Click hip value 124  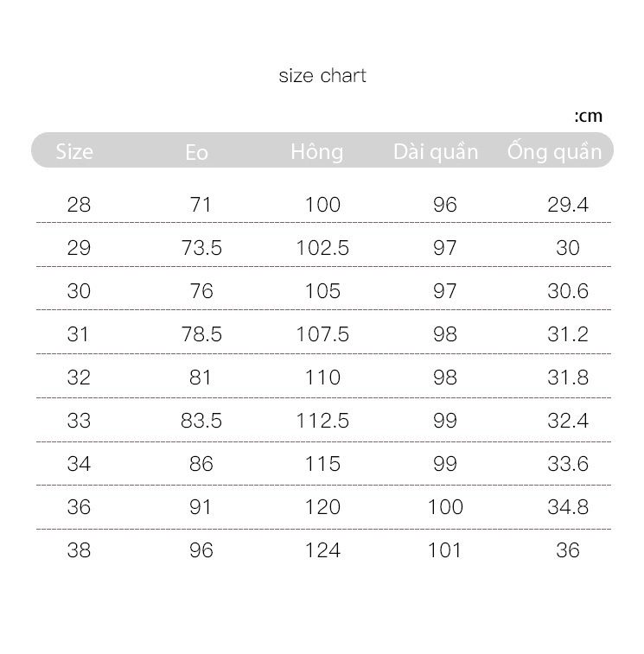click(x=322, y=550)
